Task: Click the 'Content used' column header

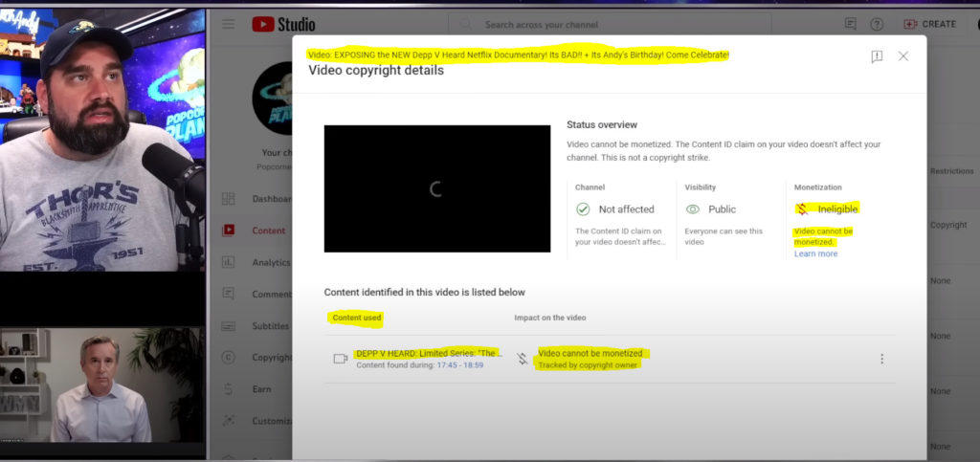Action: click(356, 318)
